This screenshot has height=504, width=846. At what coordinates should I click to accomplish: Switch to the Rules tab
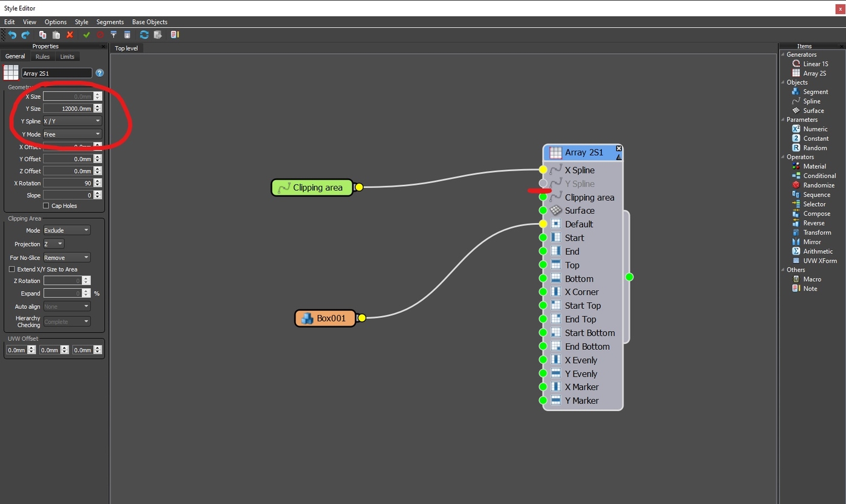pos(42,56)
